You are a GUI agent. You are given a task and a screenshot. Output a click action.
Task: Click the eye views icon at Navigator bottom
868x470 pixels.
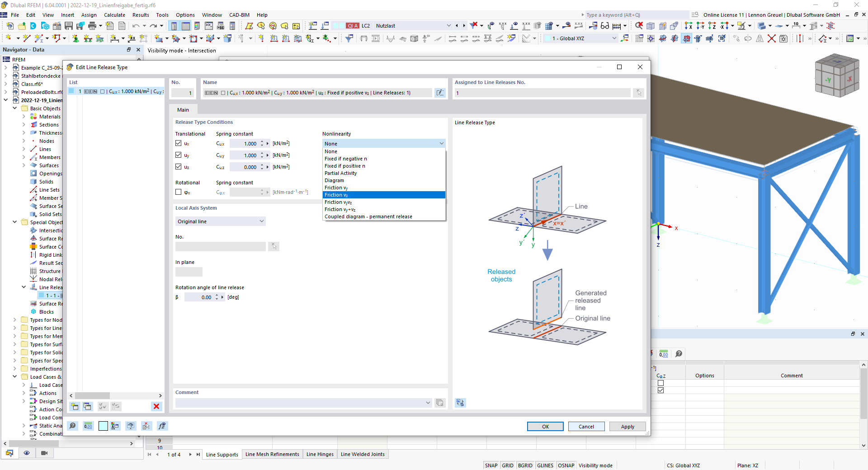(x=27, y=453)
